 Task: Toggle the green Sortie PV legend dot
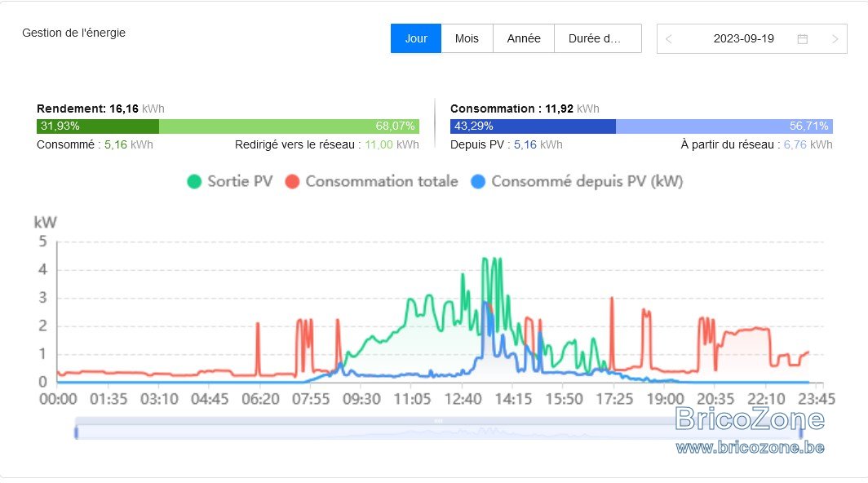tap(194, 182)
